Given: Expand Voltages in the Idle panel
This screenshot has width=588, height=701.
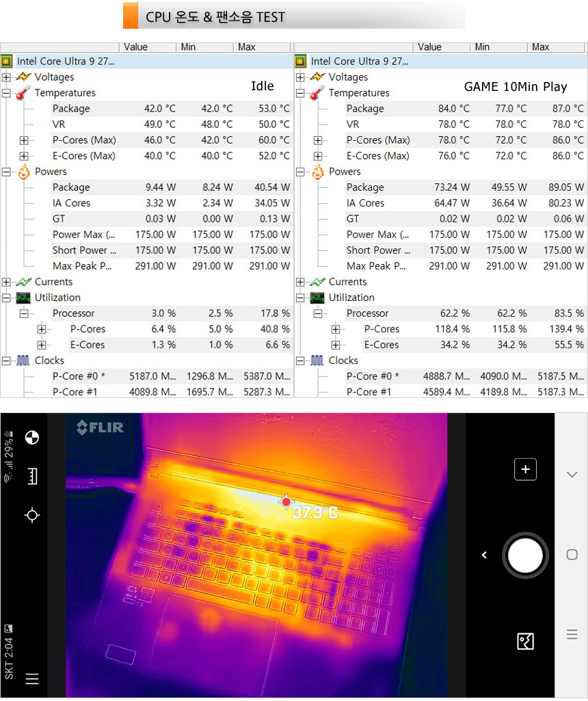Looking at the screenshot, I should coord(6,77).
